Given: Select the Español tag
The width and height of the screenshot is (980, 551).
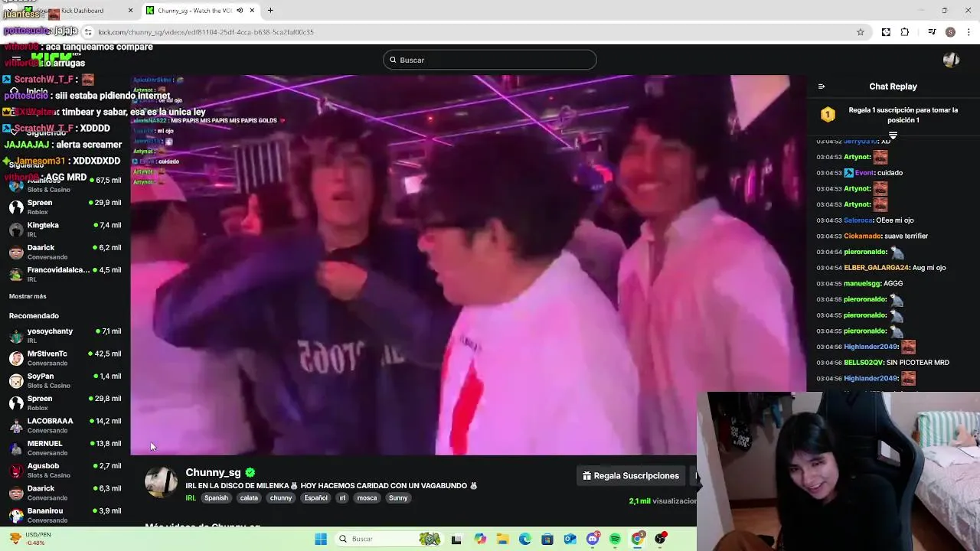Looking at the screenshot, I should 315,498.
